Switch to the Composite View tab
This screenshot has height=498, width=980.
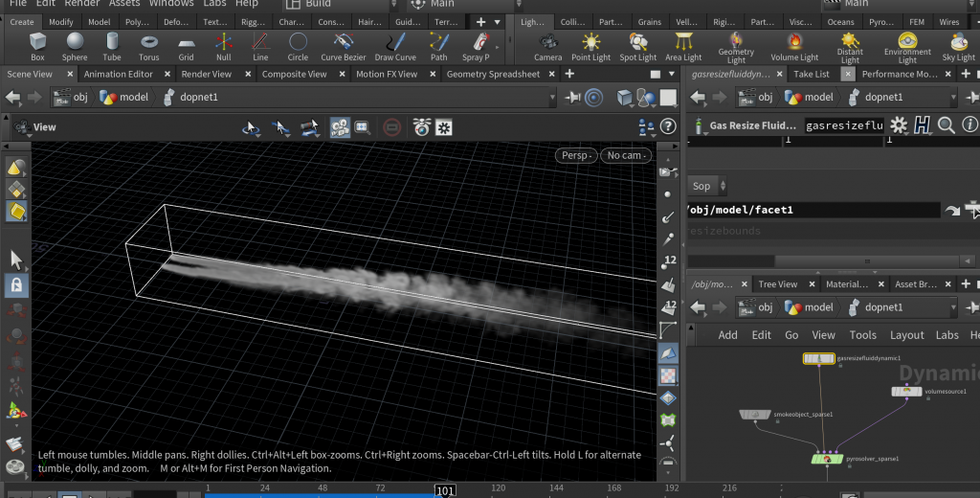tap(294, 74)
